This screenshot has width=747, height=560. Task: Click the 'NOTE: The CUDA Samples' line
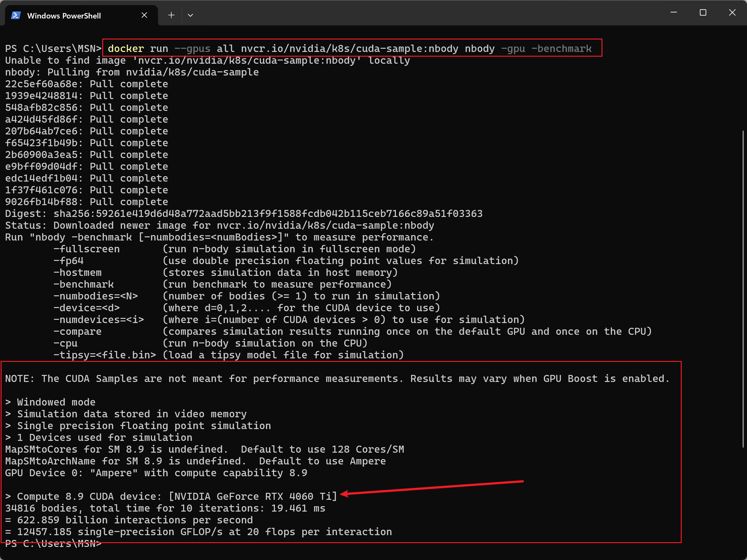click(338, 379)
